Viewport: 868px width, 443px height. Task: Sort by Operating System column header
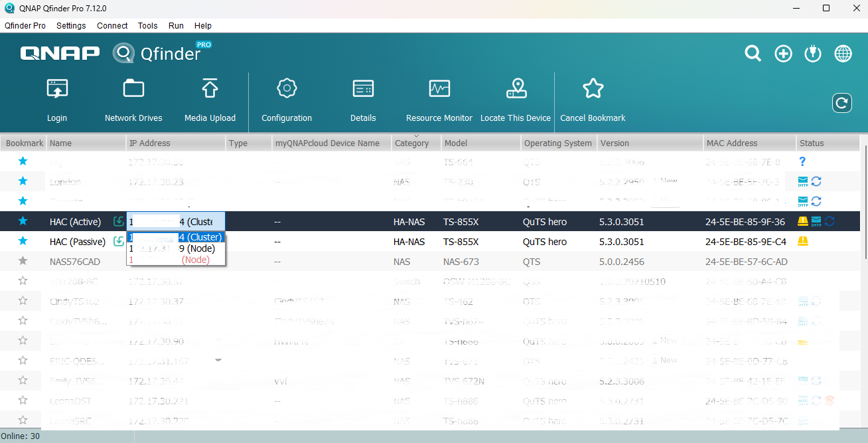[559, 143]
